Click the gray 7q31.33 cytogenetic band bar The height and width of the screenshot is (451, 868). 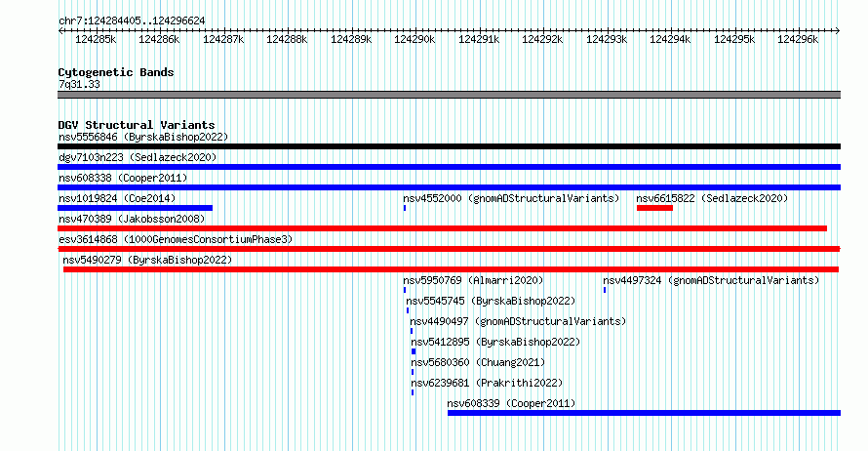click(x=449, y=96)
